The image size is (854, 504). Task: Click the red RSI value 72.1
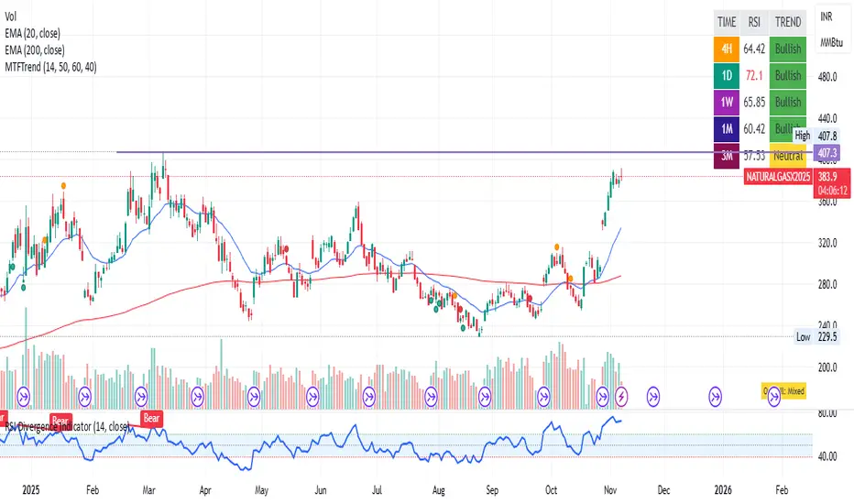[754, 75]
